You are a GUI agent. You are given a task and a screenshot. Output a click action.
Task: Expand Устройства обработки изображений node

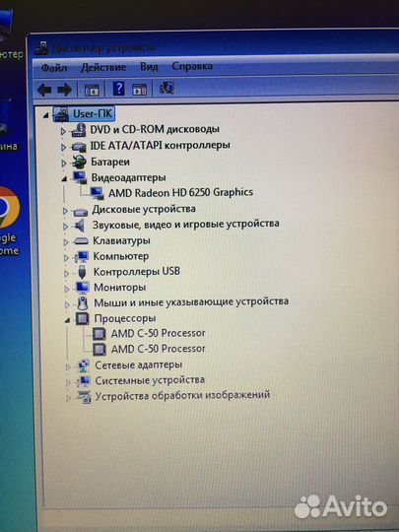tap(69, 398)
